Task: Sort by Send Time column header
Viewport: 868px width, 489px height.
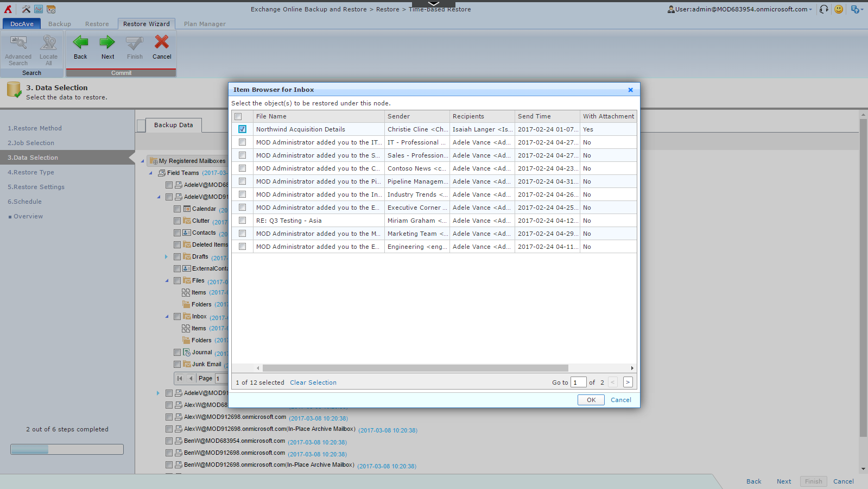Action: click(547, 116)
